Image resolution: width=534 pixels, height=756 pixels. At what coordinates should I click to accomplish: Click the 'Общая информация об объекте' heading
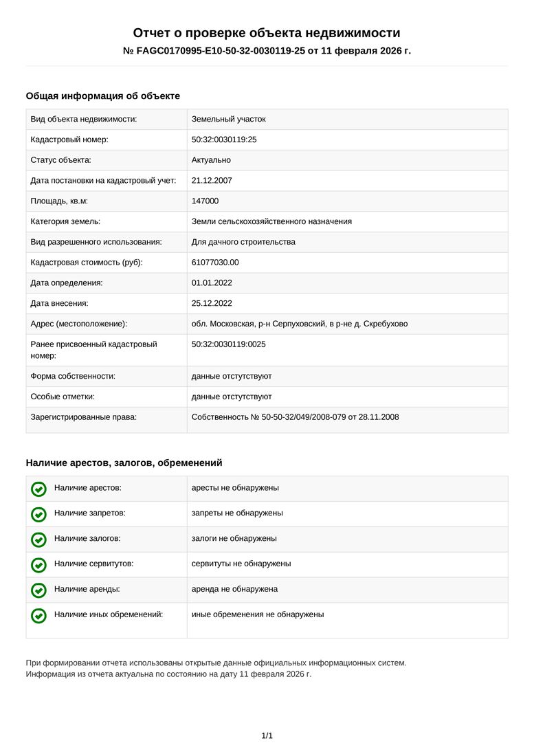[102, 96]
